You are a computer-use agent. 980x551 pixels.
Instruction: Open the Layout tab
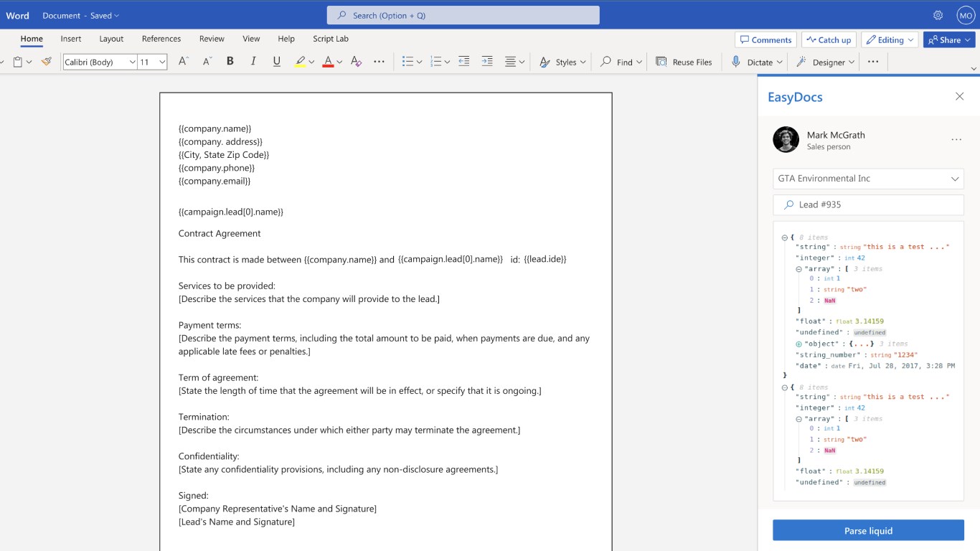(111, 39)
